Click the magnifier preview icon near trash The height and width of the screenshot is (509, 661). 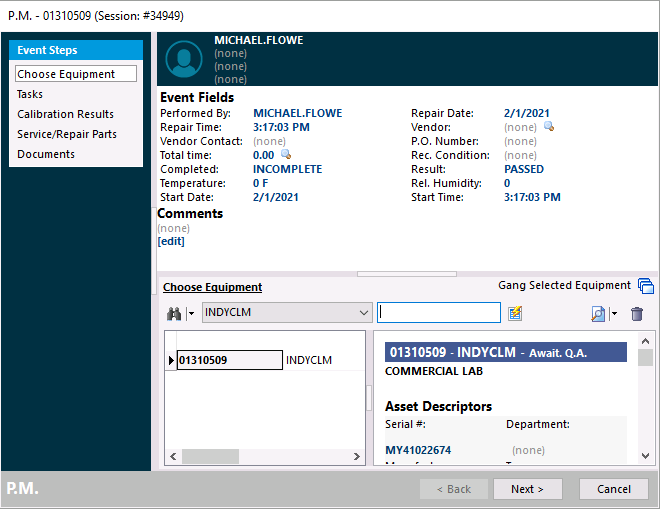click(598, 314)
